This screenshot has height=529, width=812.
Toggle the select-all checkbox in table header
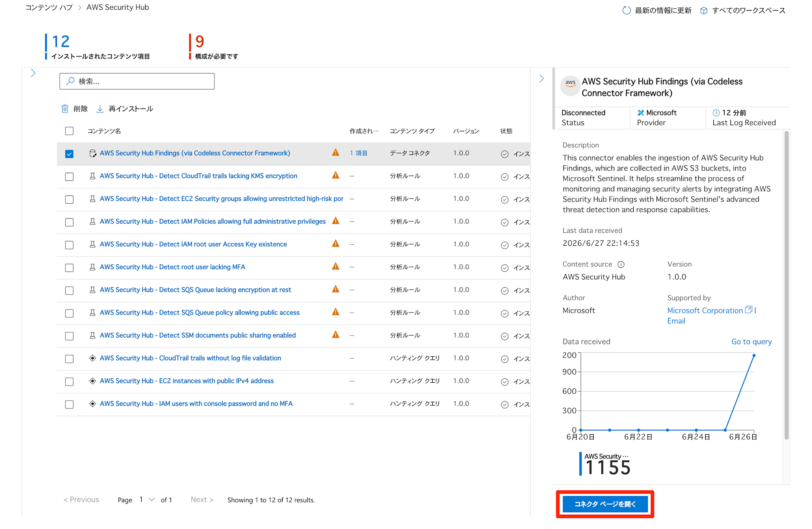pyautogui.click(x=69, y=131)
